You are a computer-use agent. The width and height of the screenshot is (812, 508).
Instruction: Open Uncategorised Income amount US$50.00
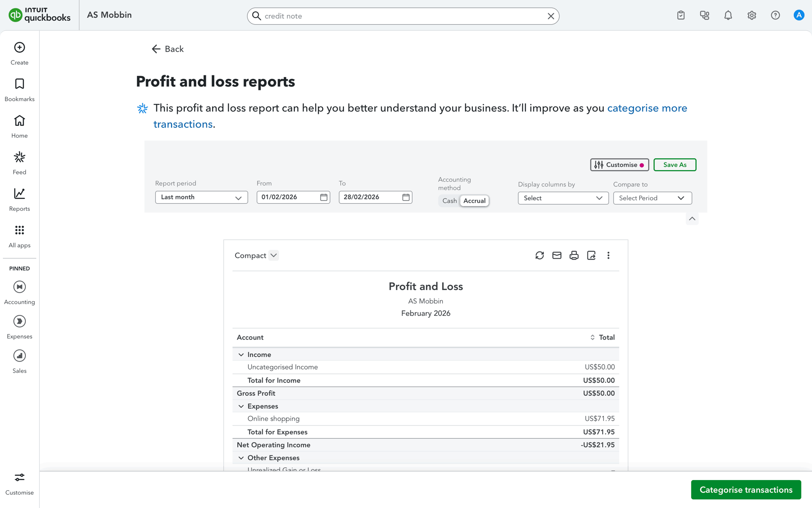point(600,367)
